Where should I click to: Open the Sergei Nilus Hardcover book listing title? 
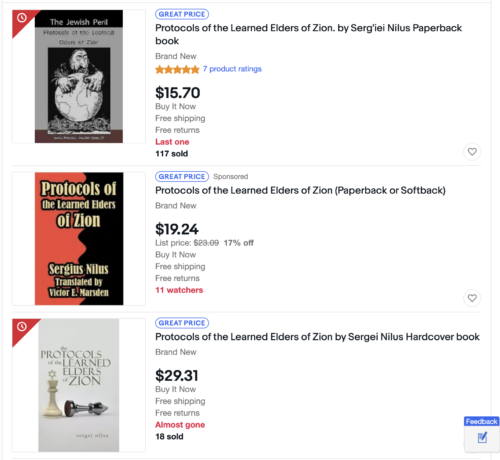point(317,337)
